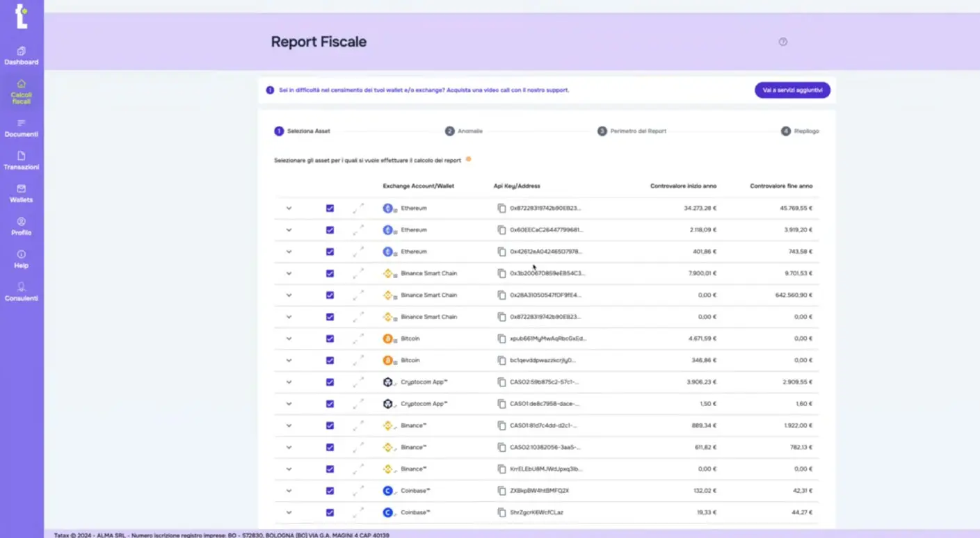
Task: Click the value 45.769,55 €
Action: pos(796,208)
